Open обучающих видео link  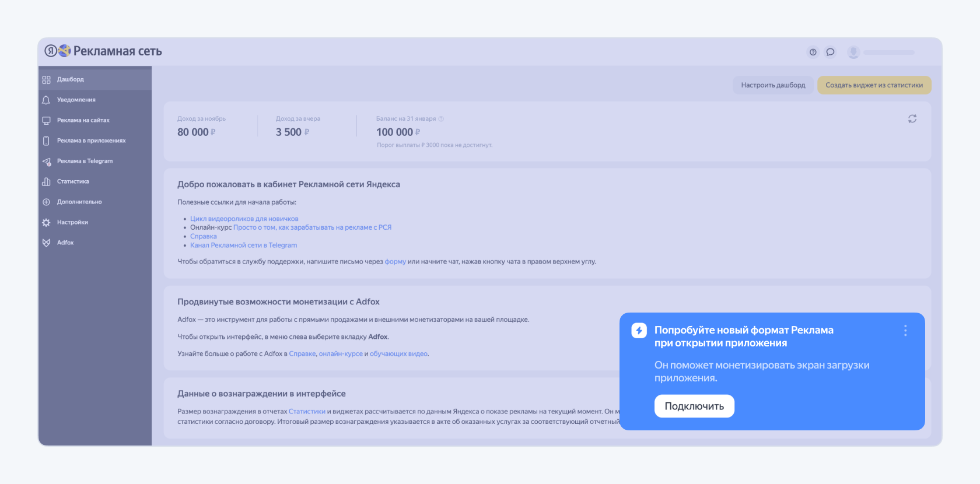[398, 353]
